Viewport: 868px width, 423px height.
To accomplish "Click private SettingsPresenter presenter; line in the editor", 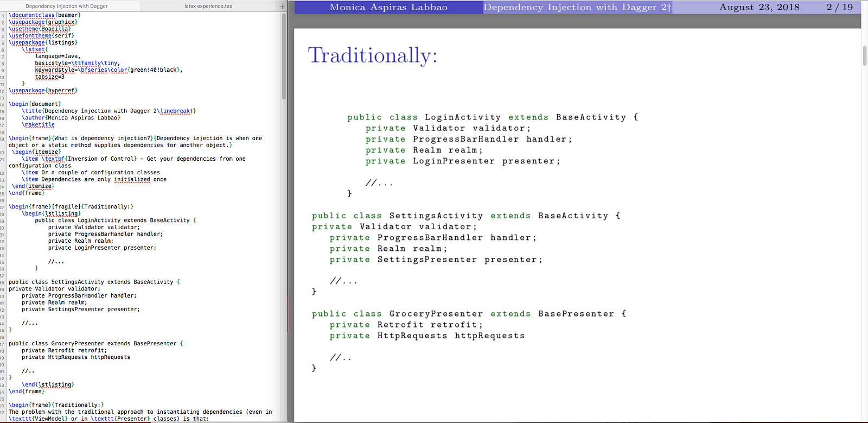I will tap(81, 310).
